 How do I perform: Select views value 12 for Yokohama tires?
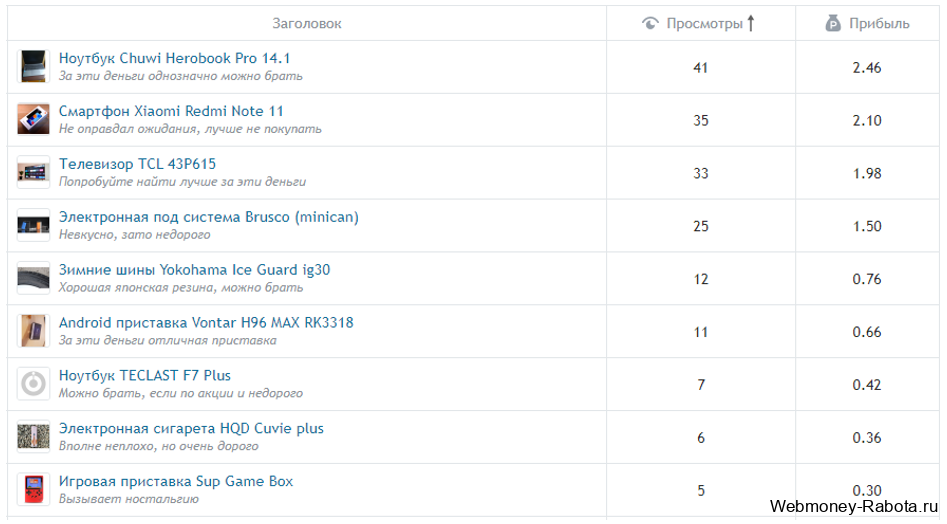[701, 279]
